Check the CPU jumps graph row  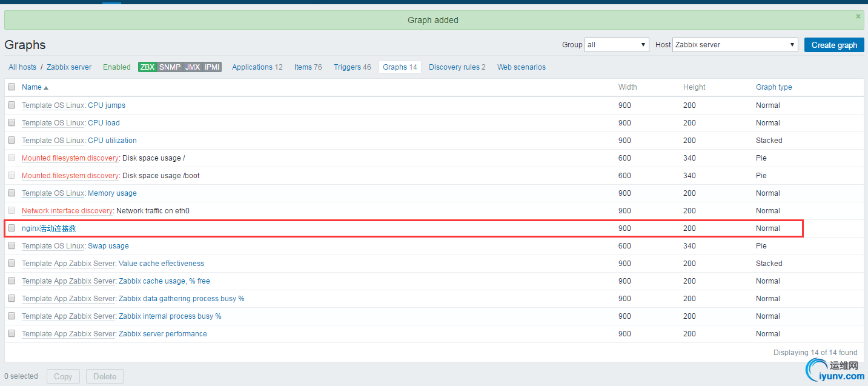click(12, 105)
